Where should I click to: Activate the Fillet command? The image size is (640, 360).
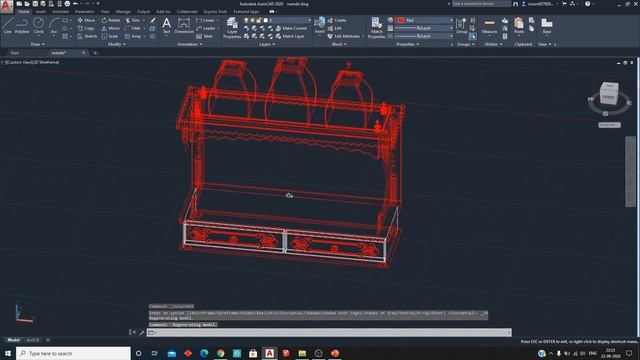point(133,28)
